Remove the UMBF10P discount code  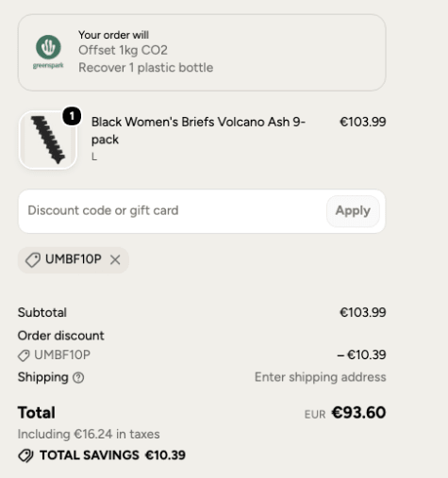(115, 260)
